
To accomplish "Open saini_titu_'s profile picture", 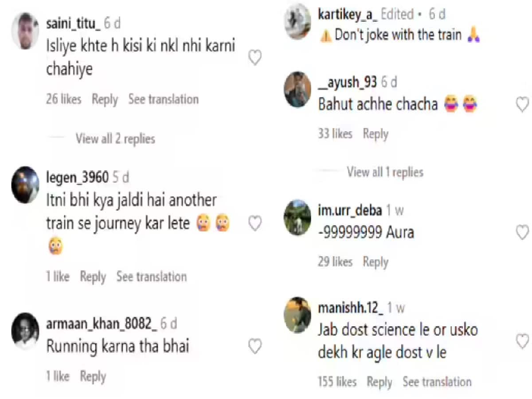I will coord(25,31).
